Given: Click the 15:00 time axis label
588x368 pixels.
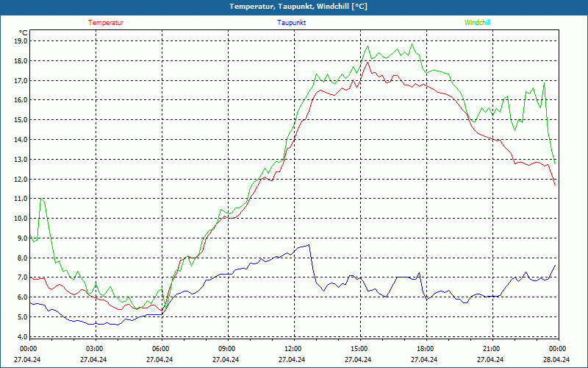Looking at the screenshot, I should tap(359, 349).
